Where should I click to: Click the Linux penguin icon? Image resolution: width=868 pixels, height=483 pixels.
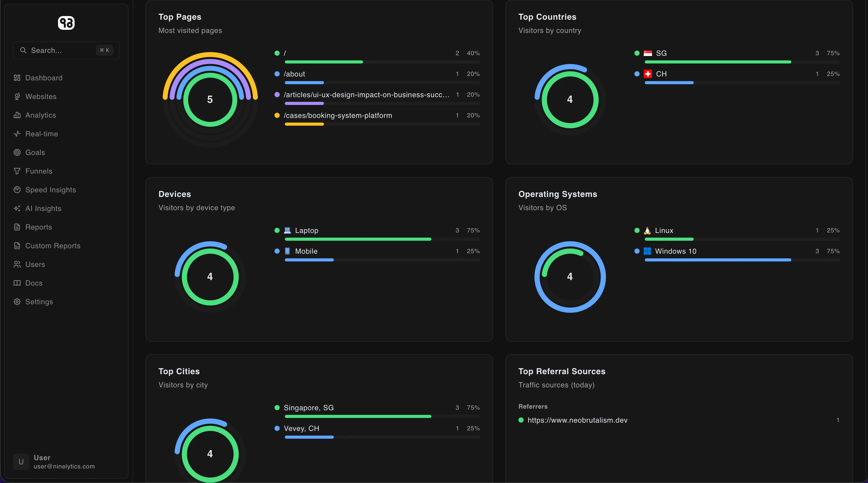point(647,231)
